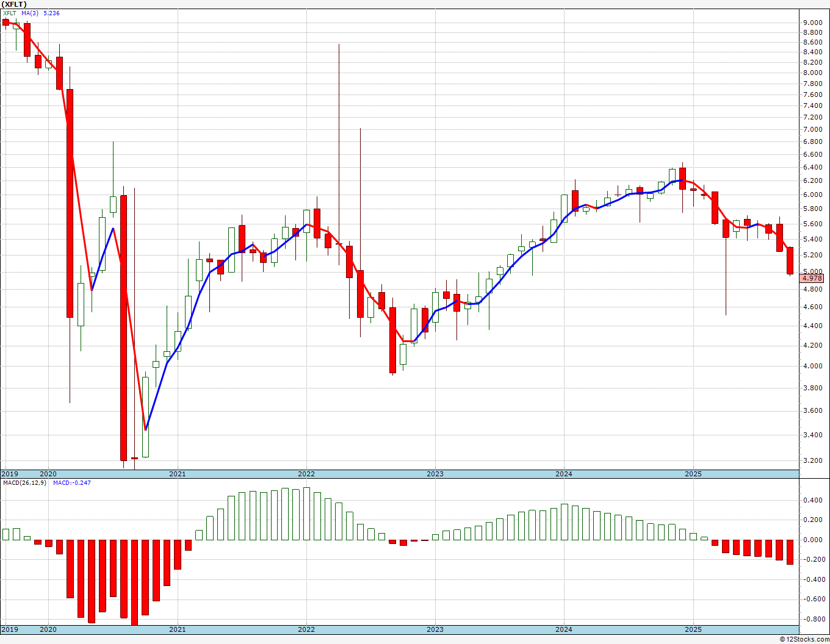Click the 3.400 price axis label
This screenshot has height=644, width=830.
[x=812, y=435]
